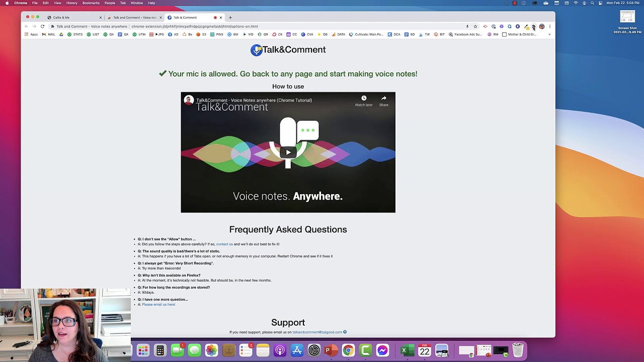
Task: Open Excel from the Dock
Action: [407, 350]
